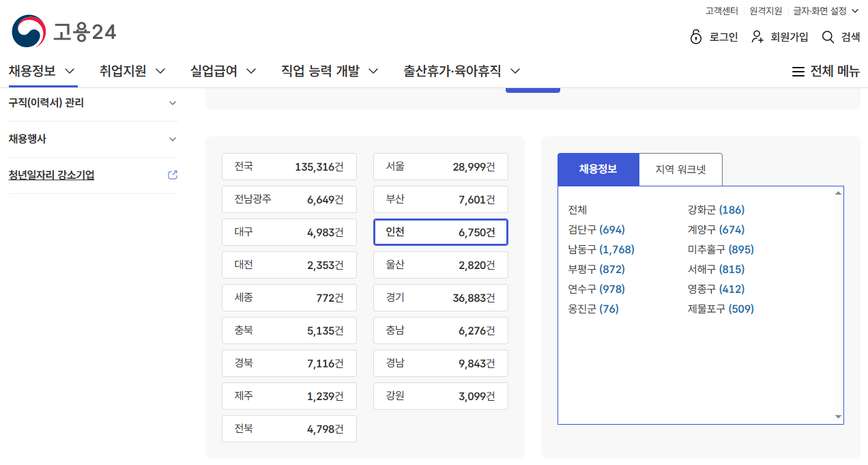Screen dimensions: 868x465
Task: Click the 회원가입 person icon
Action: click(x=757, y=37)
